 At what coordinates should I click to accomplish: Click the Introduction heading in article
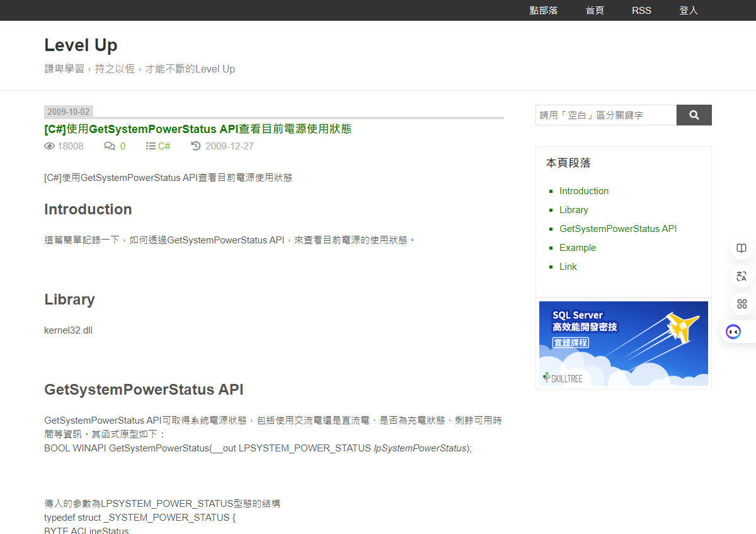[x=88, y=209]
